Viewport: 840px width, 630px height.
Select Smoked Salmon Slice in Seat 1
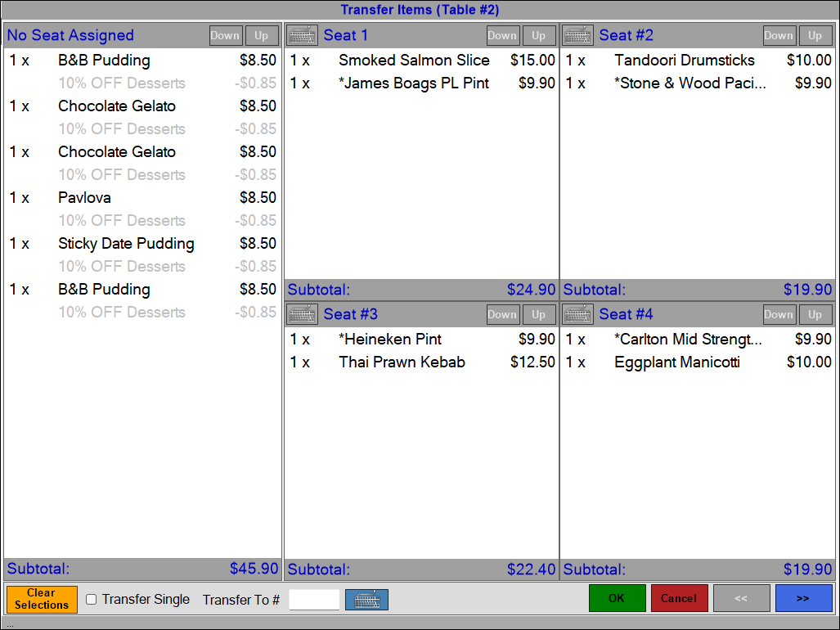point(421,60)
